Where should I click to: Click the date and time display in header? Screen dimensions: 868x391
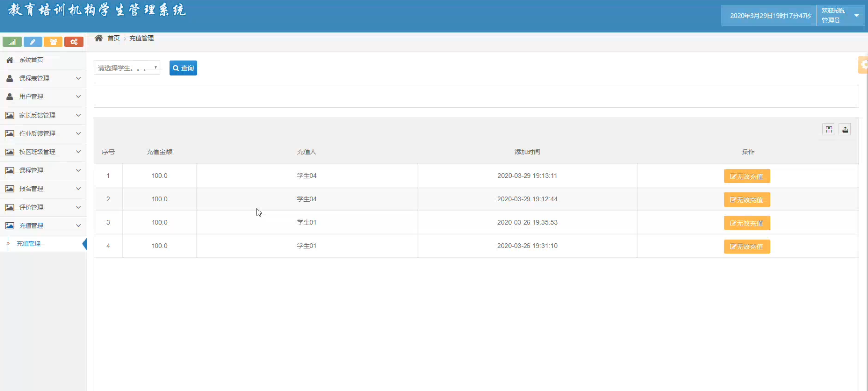[771, 16]
